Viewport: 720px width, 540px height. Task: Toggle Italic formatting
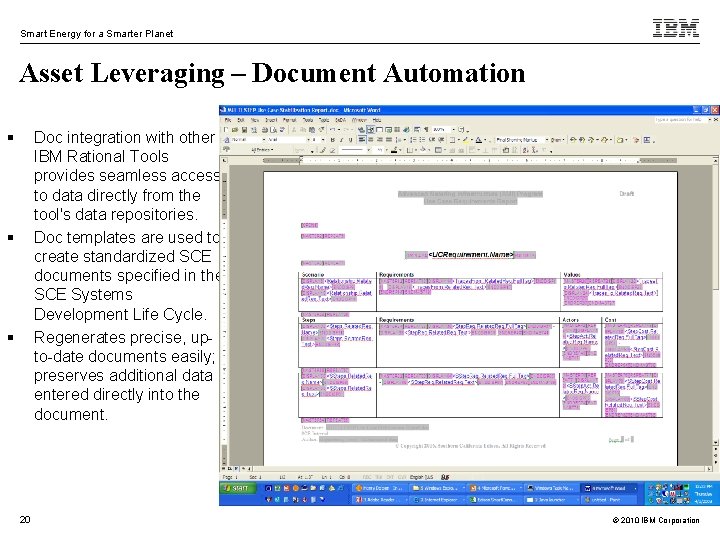(x=342, y=140)
